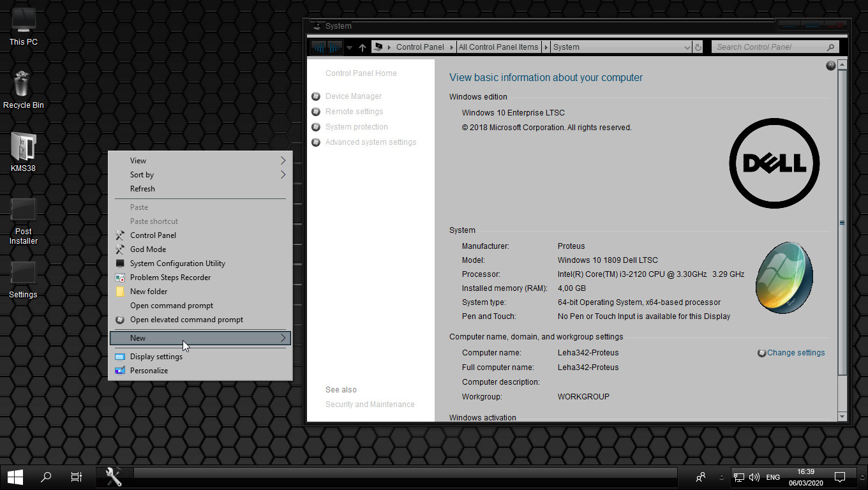This screenshot has height=490, width=868.
Task: Select Open command prompt menu entry
Action: pos(200,306)
